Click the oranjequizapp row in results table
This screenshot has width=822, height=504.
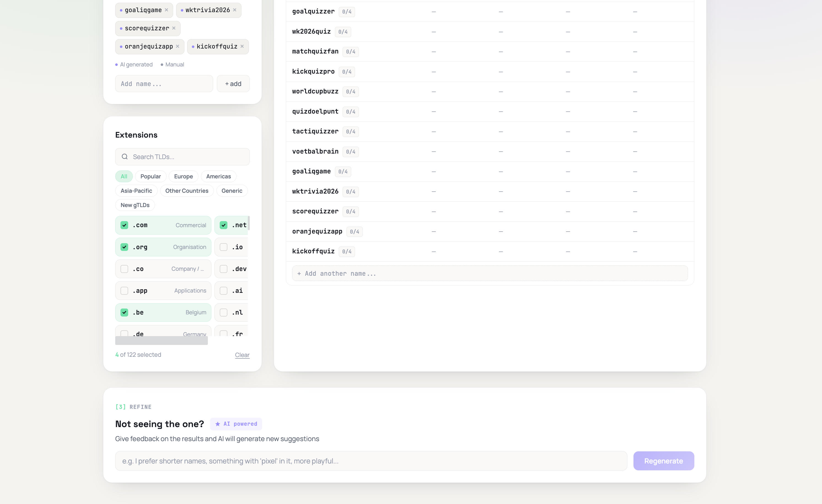click(x=490, y=232)
